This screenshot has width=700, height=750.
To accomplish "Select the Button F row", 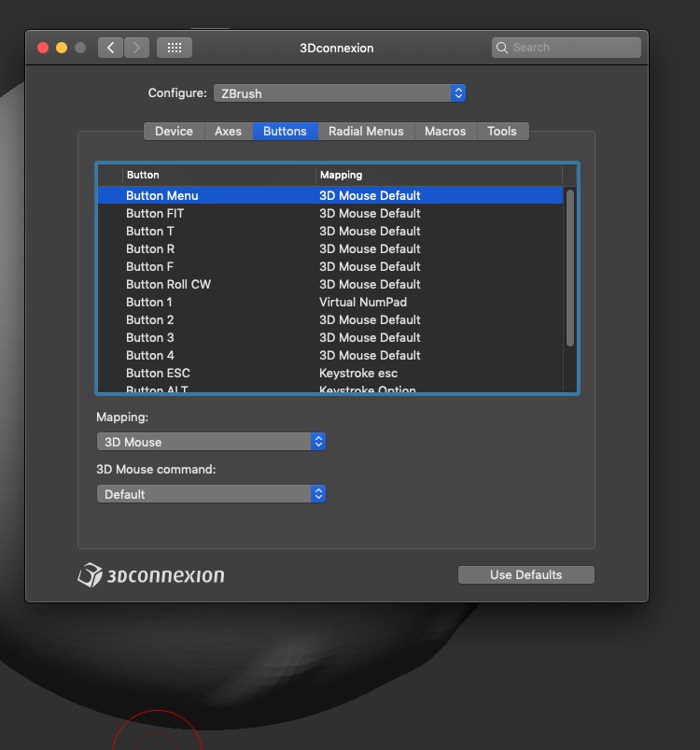I will point(330,266).
